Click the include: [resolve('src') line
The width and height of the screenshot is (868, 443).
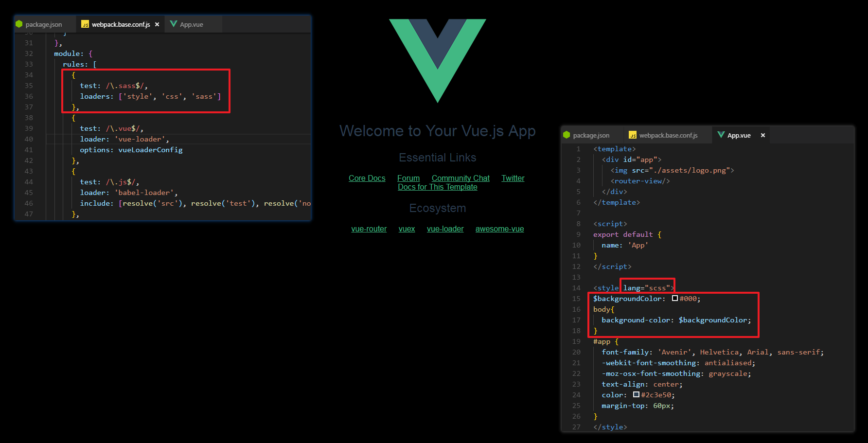(195, 203)
